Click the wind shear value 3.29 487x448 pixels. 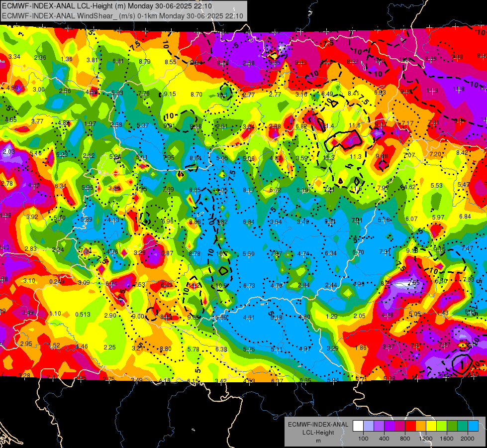click(333, 348)
